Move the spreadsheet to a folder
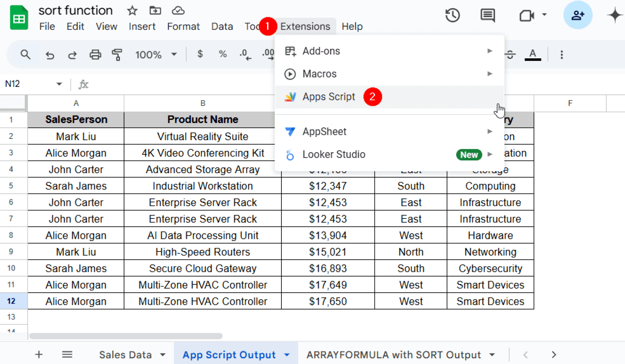Screen dimensions: 625x364 [x=155, y=10]
